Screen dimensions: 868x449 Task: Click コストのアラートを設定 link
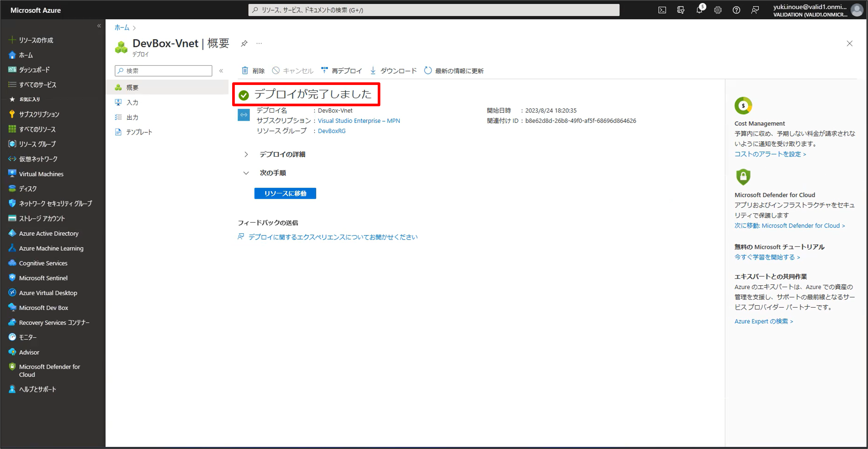(770, 154)
